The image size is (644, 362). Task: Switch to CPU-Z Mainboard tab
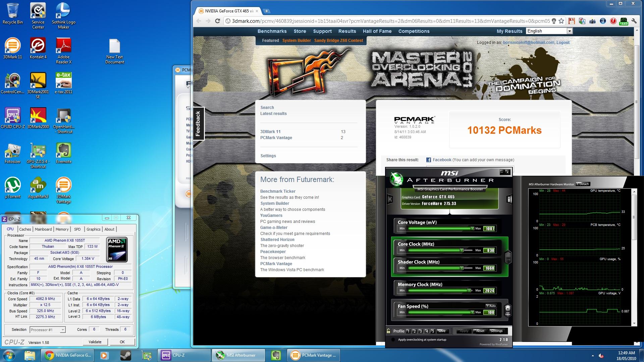(43, 229)
